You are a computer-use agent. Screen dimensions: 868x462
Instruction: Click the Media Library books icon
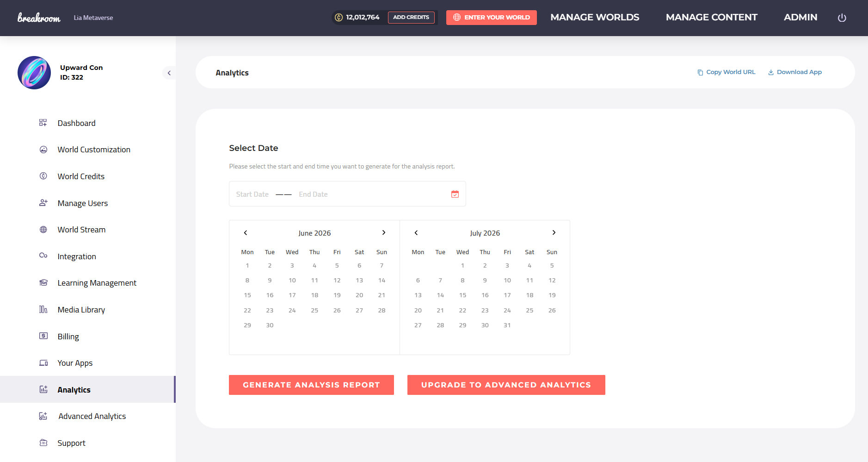pyautogui.click(x=43, y=309)
